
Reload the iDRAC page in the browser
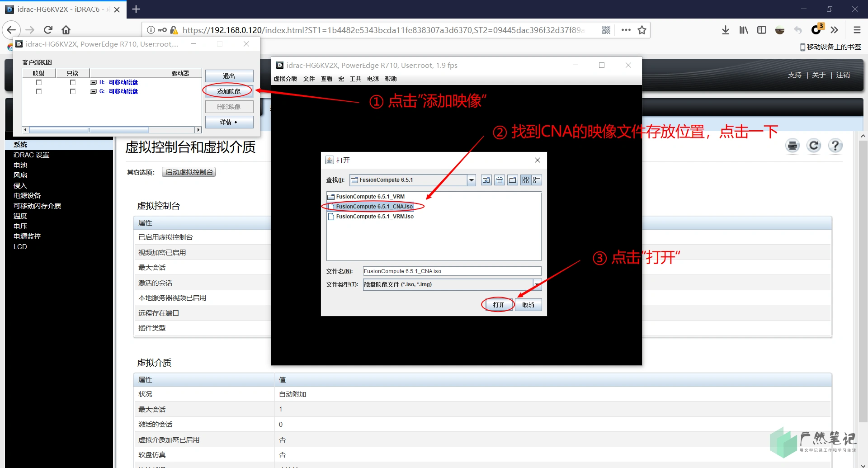[x=48, y=30]
